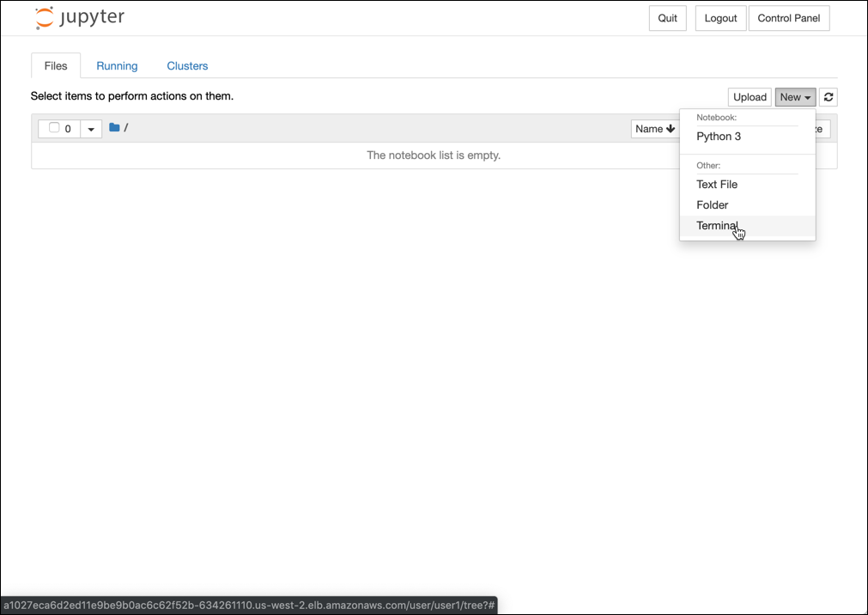Viewport: 868px width, 615px height.
Task: Click the blue folder icon in breadcrumb
Action: click(114, 128)
